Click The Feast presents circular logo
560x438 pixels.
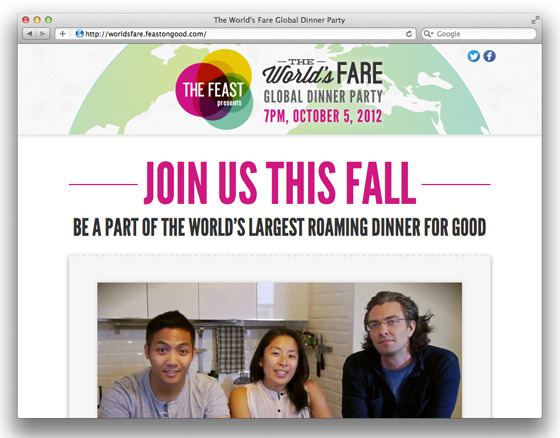[x=214, y=89]
